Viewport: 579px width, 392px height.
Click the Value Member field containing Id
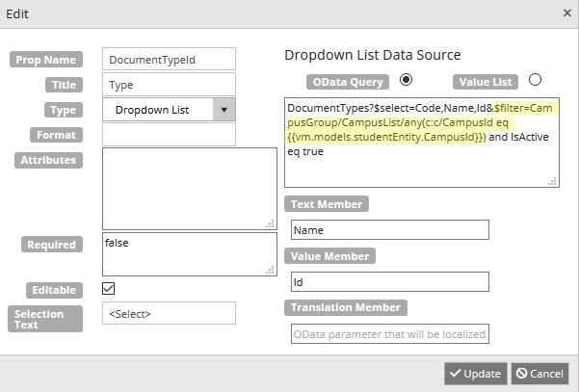pyautogui.click(x=390, y=282)
